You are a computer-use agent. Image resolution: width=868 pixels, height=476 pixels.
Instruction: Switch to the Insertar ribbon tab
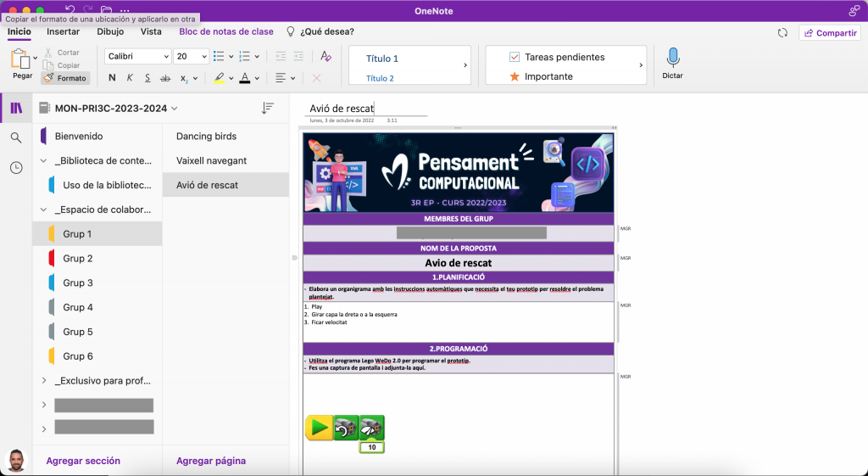[x=64, y=31]
